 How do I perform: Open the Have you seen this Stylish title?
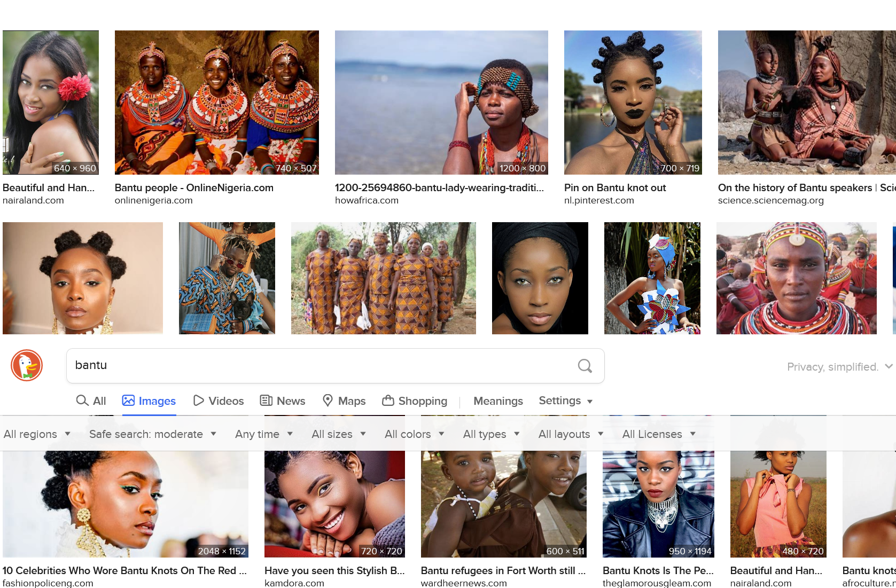(334, 570)
